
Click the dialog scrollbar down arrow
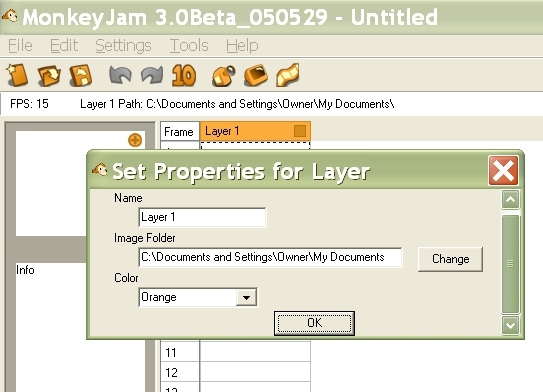[x=510, y=325]
